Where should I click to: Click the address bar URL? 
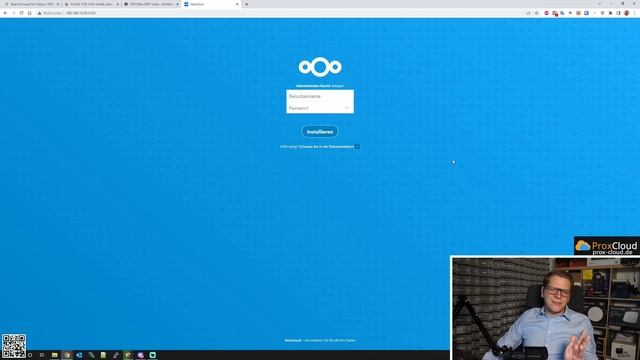(81, 13)
